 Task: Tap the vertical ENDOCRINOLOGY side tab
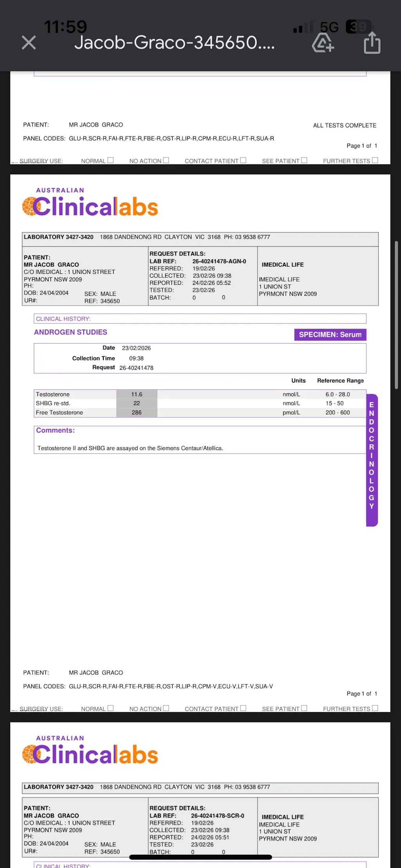[x=372, y=460]
